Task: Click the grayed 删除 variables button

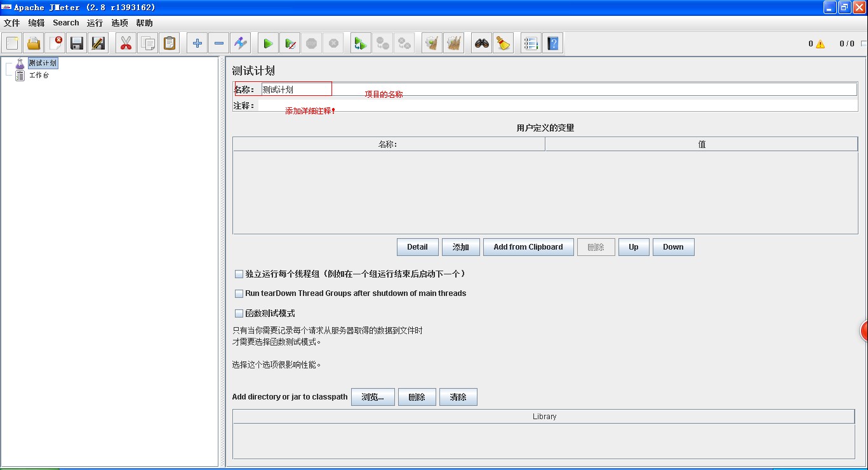Action: tap(596, 247)
